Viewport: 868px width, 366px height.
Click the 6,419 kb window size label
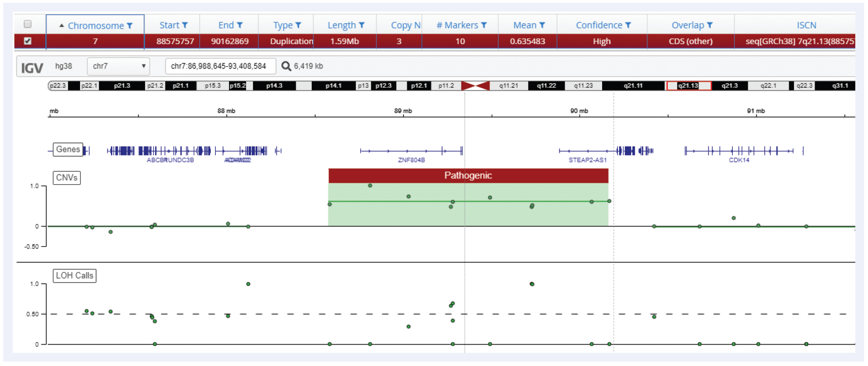click(x=308, y=66)
